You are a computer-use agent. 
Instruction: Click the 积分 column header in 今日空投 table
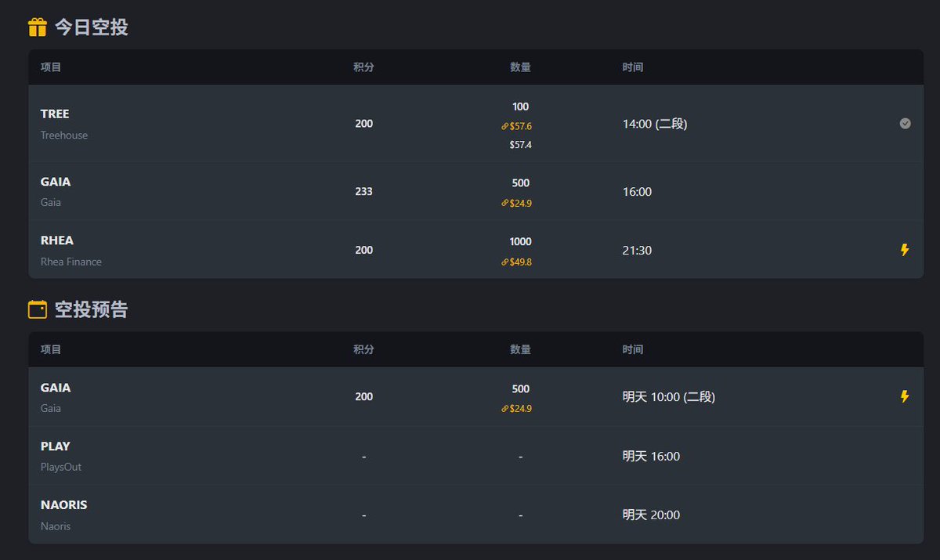point(363,67)
